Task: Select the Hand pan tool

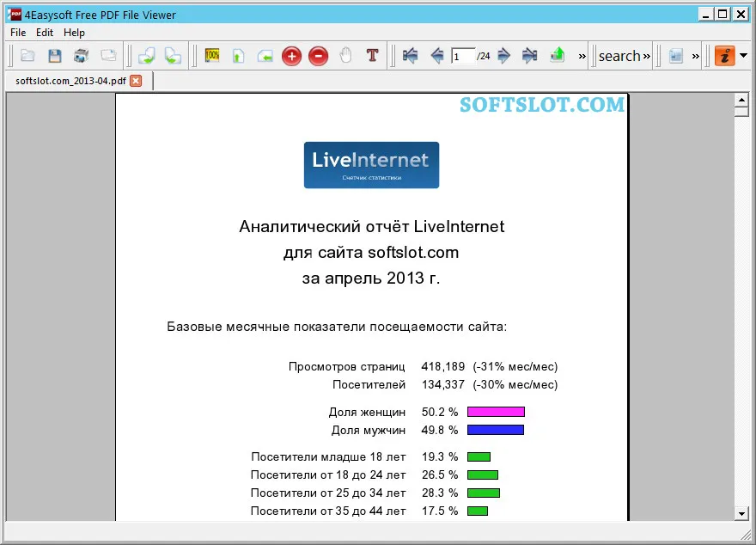Action: click(x=345, y=56)
